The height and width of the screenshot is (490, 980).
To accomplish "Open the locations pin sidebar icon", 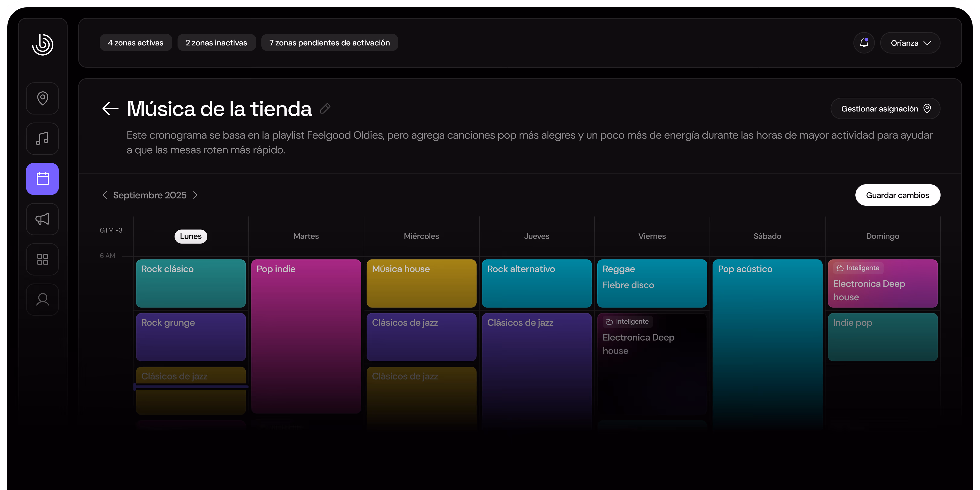I will coord(43,99).
